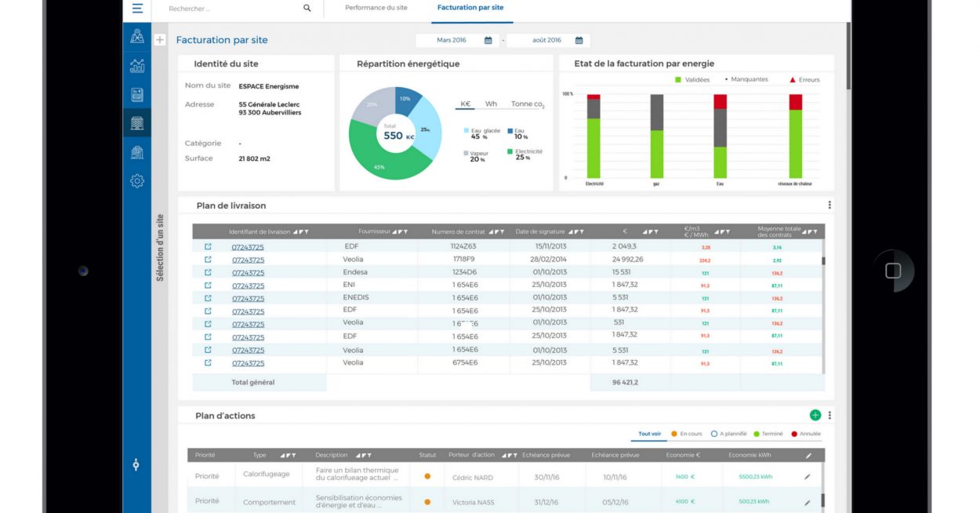
Task: Open Mars 2016 start date field
Action: [457, 40]
